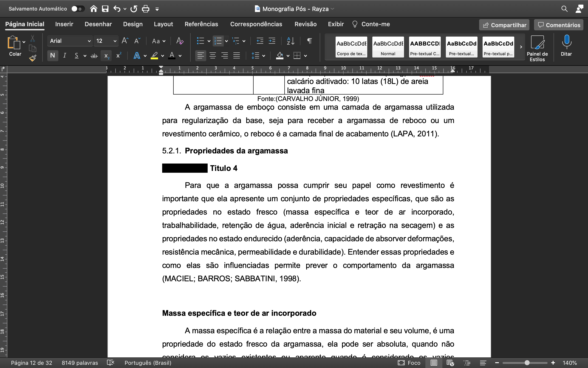Click the spelling check book icon in status bar
Viewport: 588px width, 368px height.
110,363
